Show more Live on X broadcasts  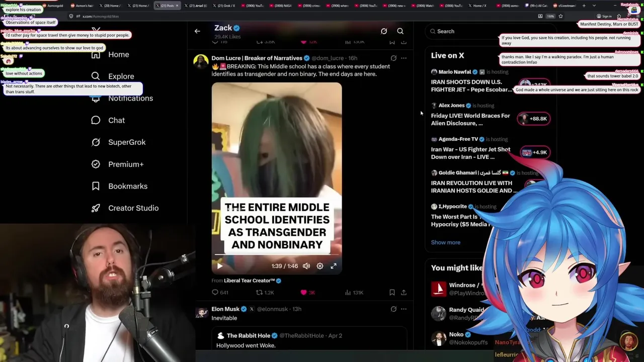click(446, 242)
